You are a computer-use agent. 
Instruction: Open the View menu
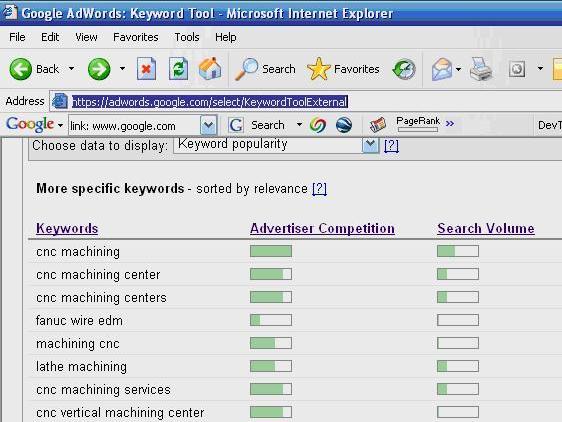click(x=86, y=37)
